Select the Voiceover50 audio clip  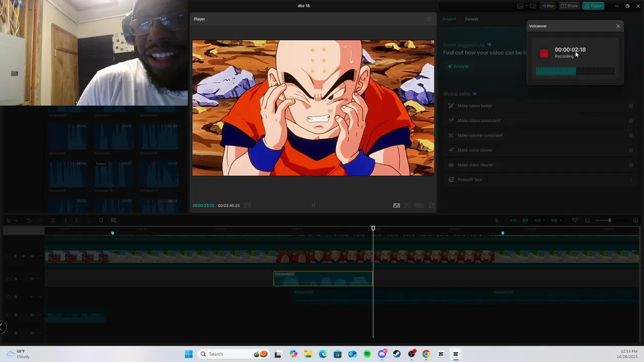click(x=323, y=279)
